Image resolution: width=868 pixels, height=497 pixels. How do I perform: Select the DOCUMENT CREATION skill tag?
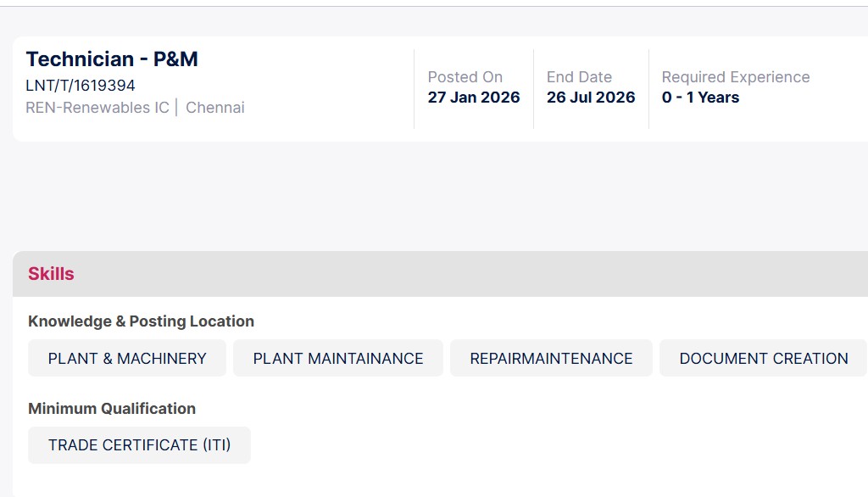(764, 359)
